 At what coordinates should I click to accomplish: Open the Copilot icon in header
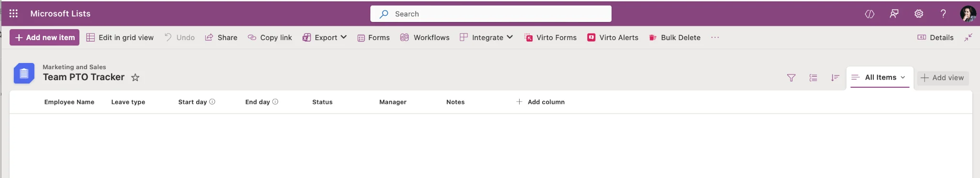click(869, 14)
